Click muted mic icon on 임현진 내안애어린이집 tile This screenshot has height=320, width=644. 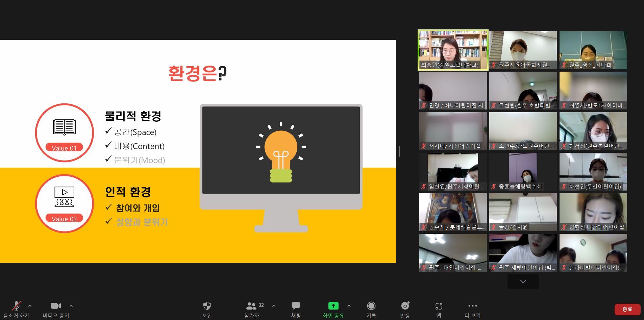pos(564,227)
